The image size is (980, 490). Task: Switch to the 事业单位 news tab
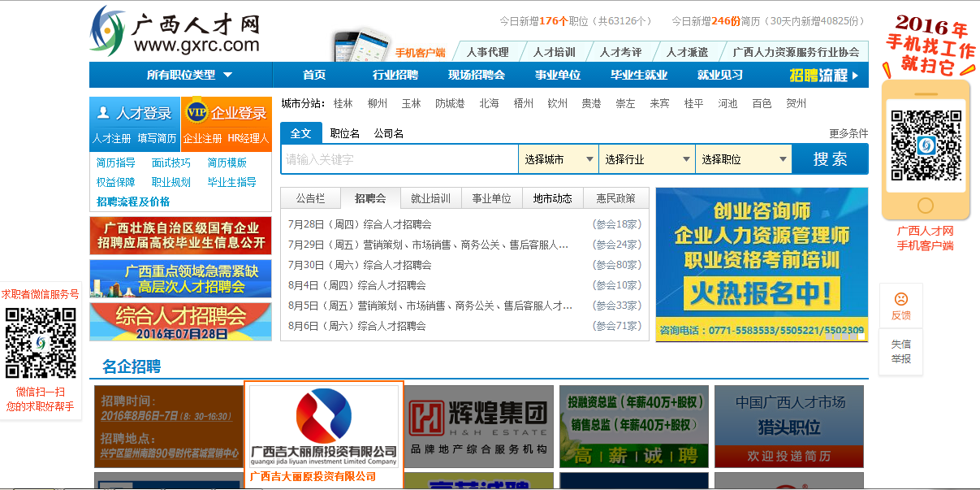(492, 198)
